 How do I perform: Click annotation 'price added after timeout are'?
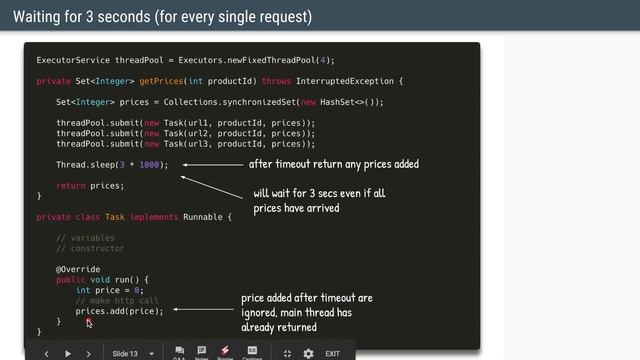307,298
